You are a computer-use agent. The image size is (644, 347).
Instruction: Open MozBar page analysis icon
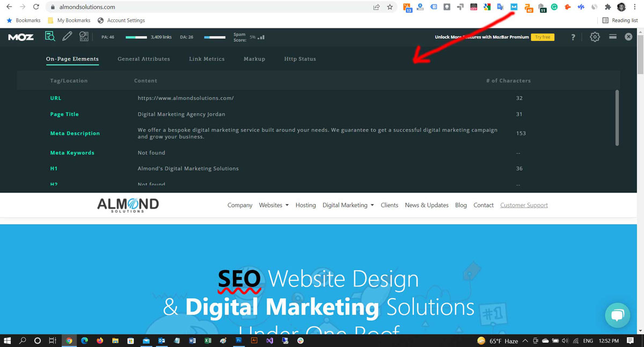[x=50, y=37]
